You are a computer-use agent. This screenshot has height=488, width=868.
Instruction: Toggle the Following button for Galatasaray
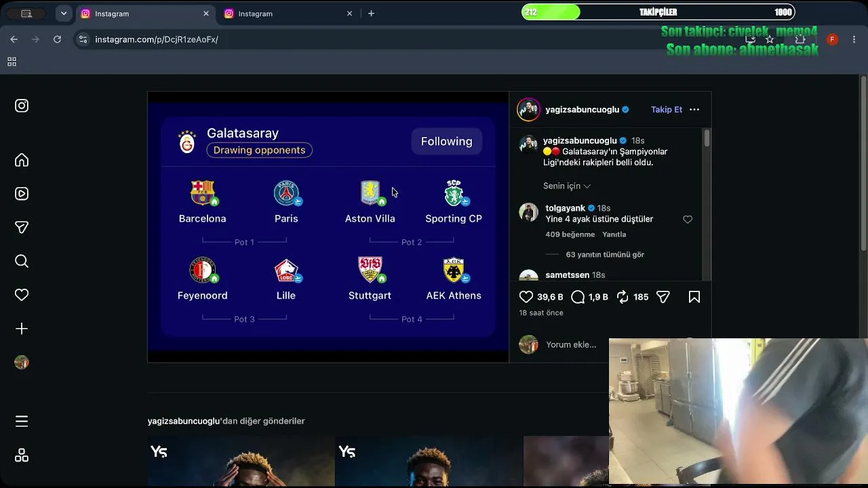pyautogui.click(x=447, y=141)
